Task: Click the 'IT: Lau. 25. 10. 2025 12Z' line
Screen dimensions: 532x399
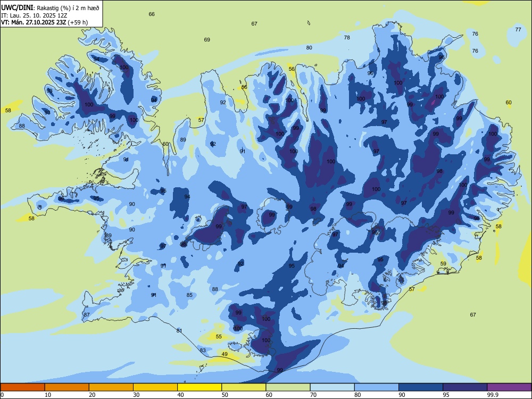Action: click(x=34, y=15)
